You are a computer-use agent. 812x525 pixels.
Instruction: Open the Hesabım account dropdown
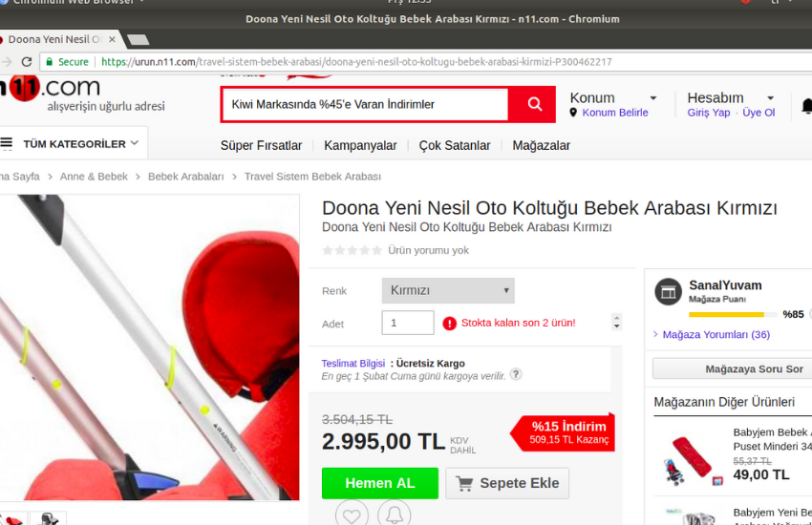tap(730, 97)
